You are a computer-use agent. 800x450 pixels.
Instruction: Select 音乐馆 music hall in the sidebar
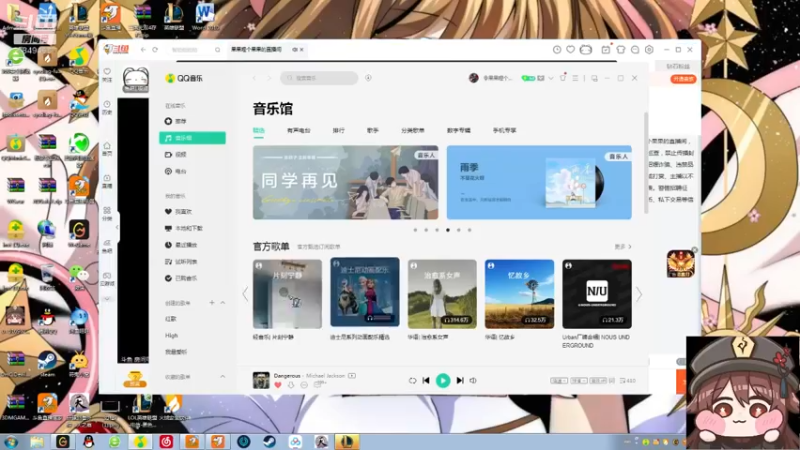click(192, 138)
